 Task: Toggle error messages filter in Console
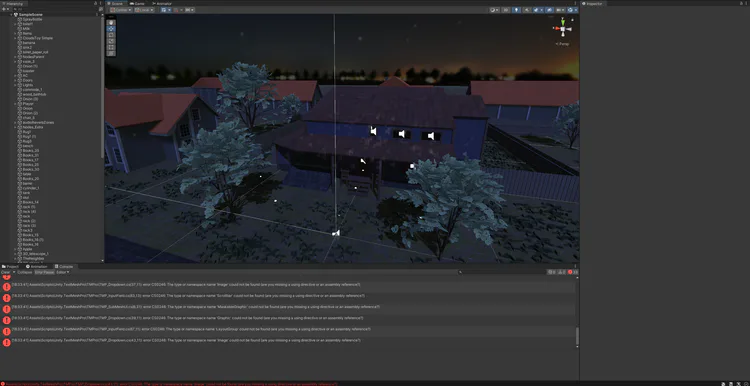tap(573, 272)
